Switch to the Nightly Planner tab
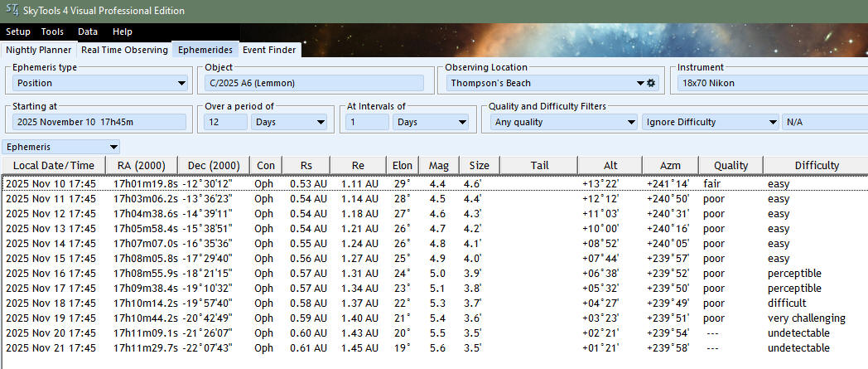The width and height of the screenshot is (868, 369). pos(38,50)
